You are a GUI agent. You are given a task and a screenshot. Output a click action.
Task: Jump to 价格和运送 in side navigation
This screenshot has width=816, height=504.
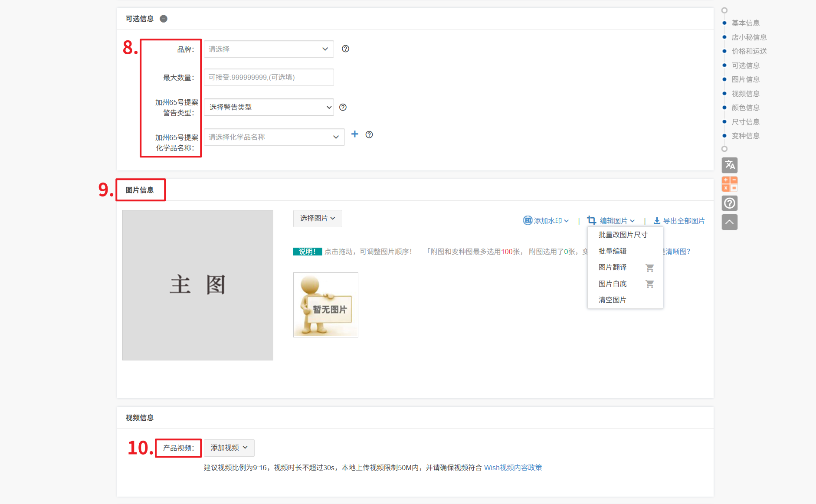(x=749, y=51)
